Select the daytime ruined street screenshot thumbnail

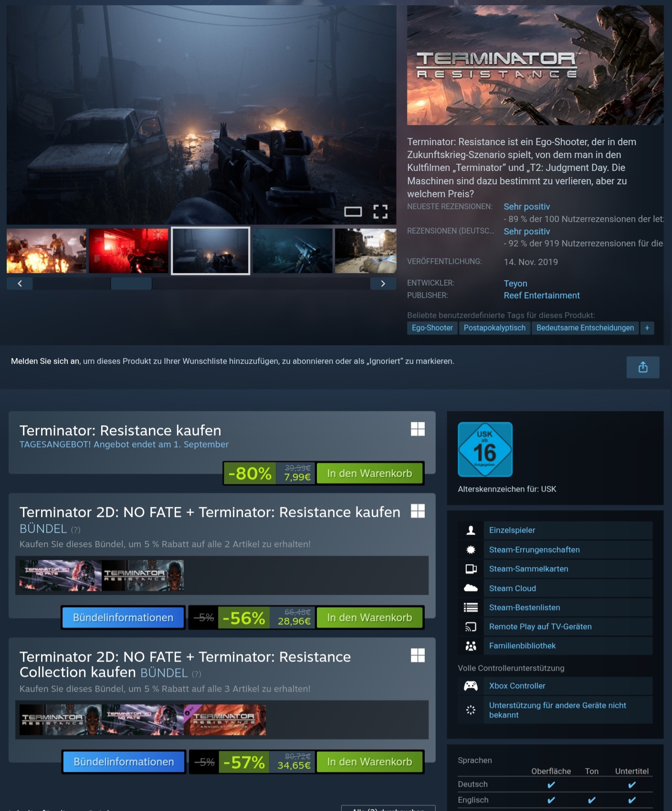click(366, 251)
